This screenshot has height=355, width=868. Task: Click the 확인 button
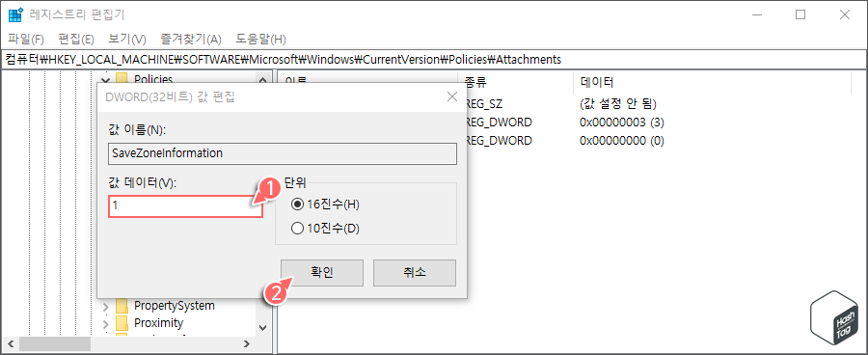(x=322, y=272)
